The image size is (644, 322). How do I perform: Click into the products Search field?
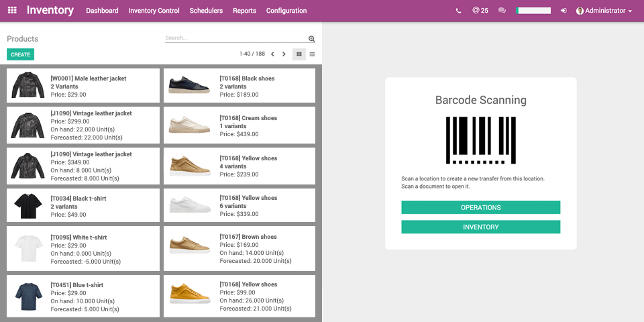click(235, 38)
